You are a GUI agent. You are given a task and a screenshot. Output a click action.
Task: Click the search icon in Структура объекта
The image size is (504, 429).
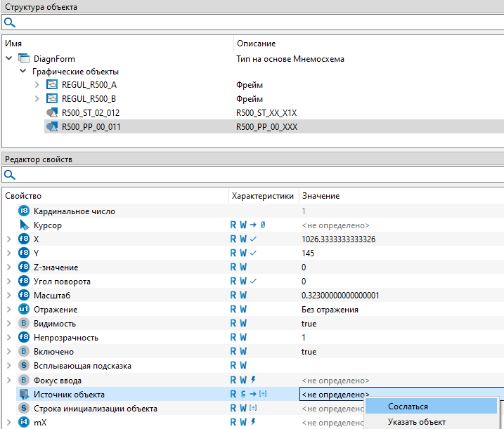(10, 22)
